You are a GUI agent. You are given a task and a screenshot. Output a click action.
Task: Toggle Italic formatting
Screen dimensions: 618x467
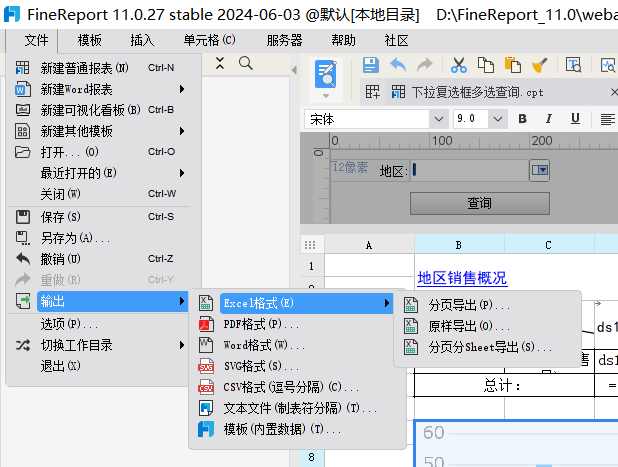click(x=549, y=119)
